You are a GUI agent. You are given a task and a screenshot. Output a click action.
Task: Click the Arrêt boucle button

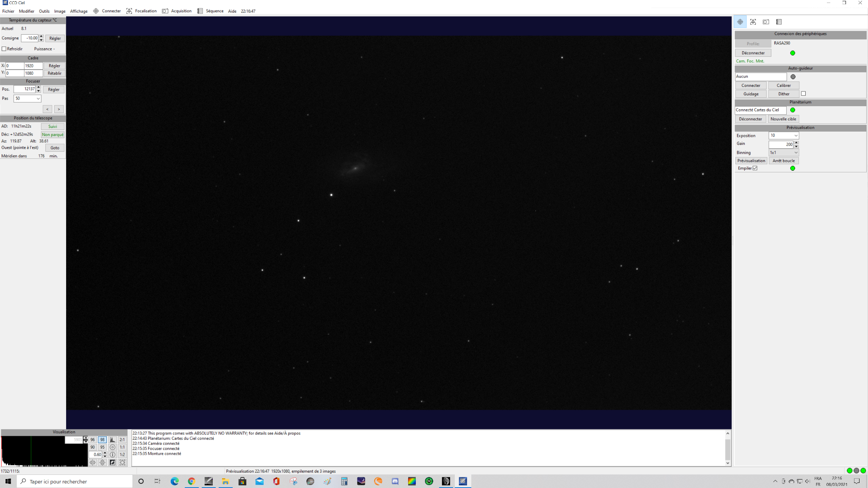(x=784, y=161)
